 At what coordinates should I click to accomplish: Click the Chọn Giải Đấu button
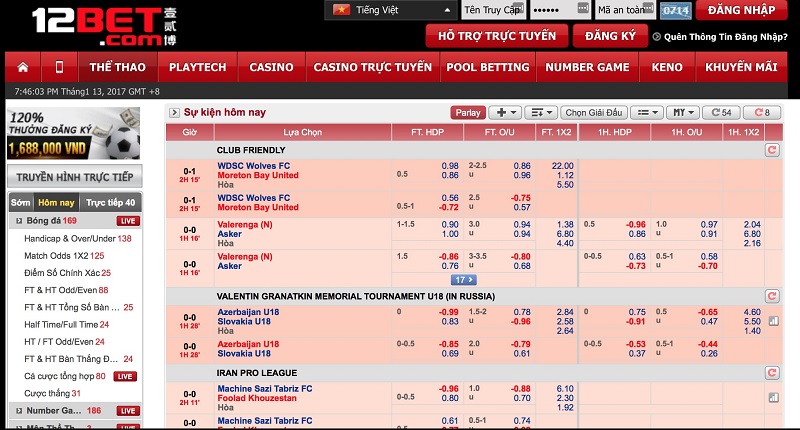(594, 113)
